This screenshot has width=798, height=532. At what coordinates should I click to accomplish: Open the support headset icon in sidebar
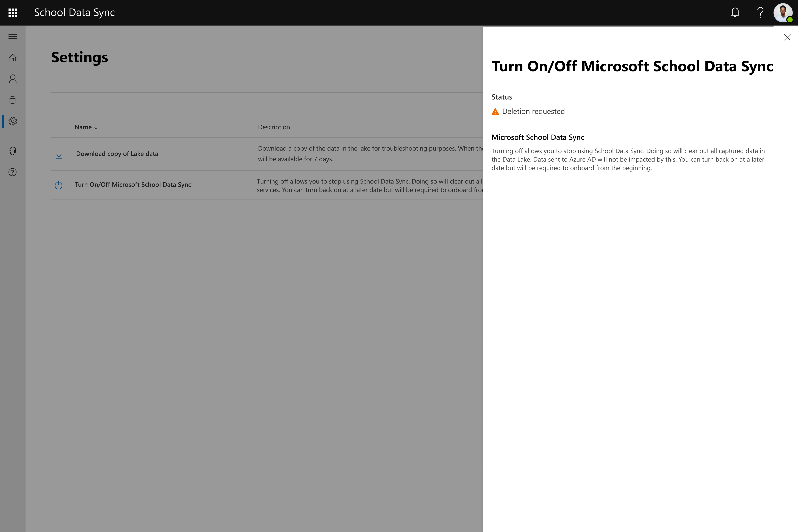pyautogui.click(x=13, y=151)
